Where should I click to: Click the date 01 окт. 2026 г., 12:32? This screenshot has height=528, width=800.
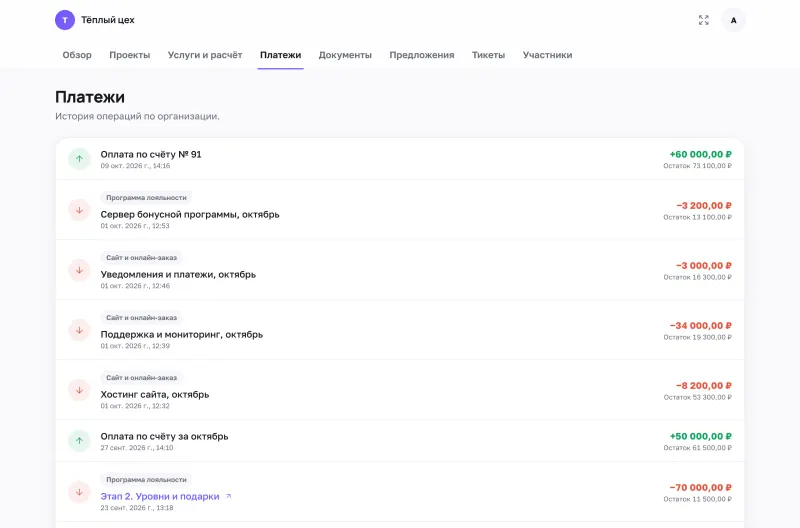click(x=135, y=406)
